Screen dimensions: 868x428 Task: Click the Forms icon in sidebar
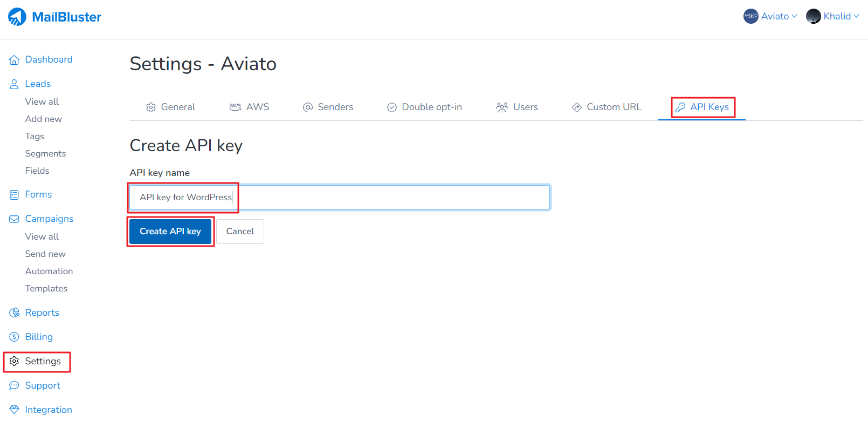(x=15, y=195)
